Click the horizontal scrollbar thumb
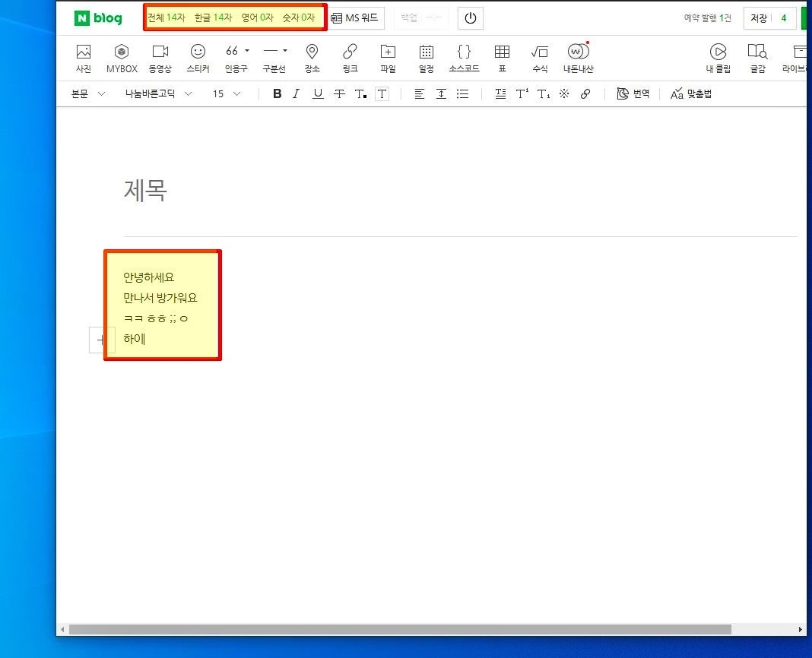Image resolution: width=812 pixels, height=658 pixels. click(400, 630)
